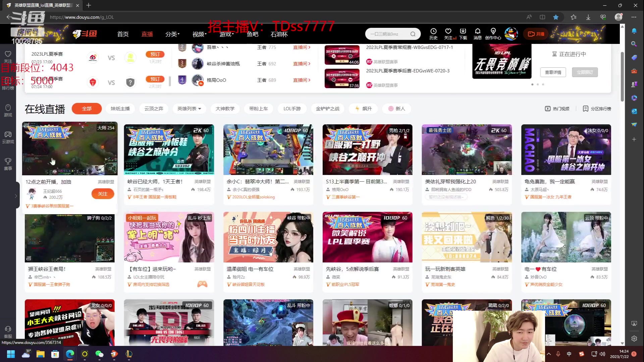Add a new Edge sidebar app
This screenshot has width=644, height=362.
tap(634, 139)
